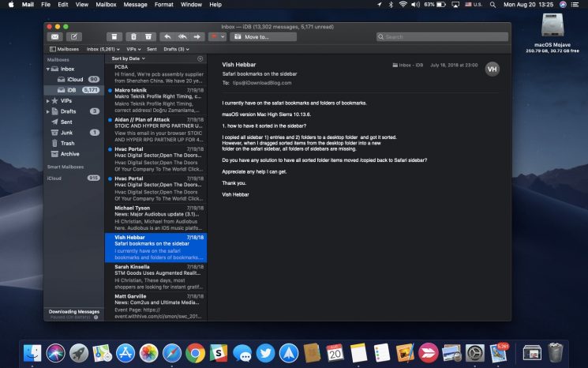Open Finder from the Dock
Image resolution: width=588 pixels, height=368 pixels.
point(32,353)
